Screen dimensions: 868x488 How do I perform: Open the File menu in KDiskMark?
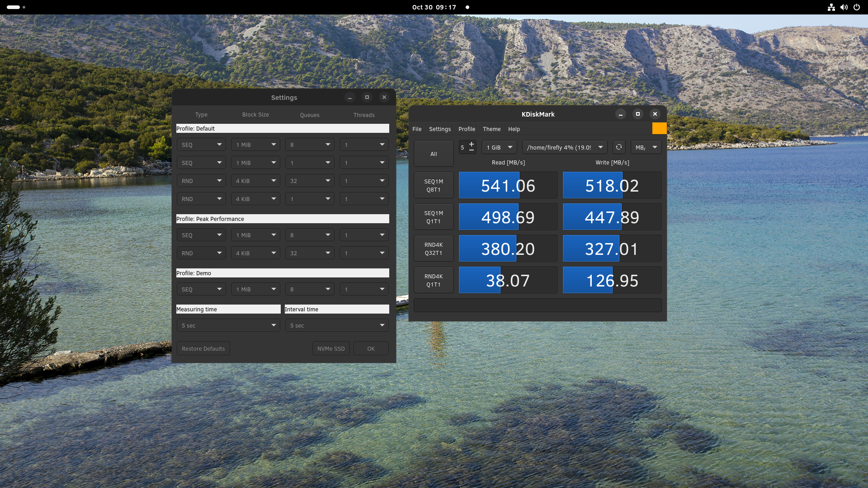point(417,129)
